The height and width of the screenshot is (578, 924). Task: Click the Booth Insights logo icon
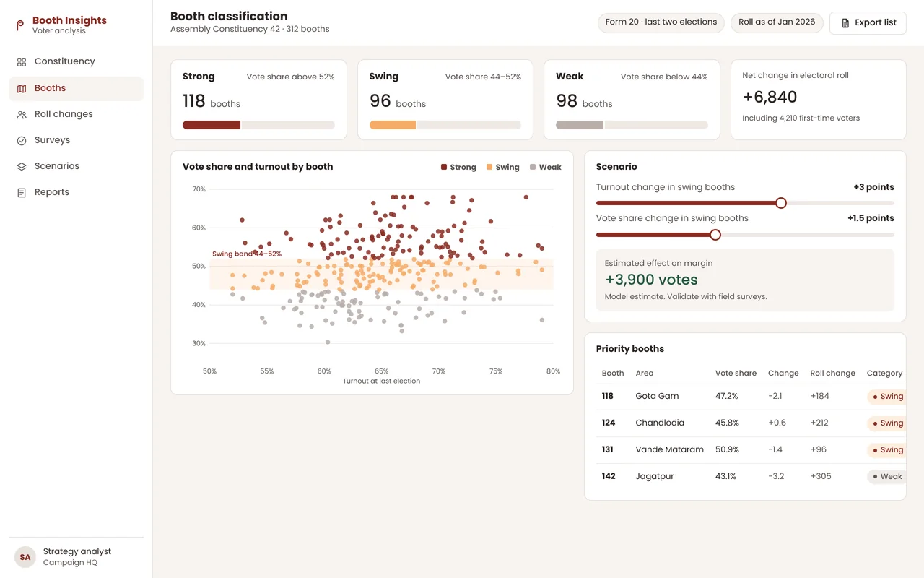coord(20,25)
